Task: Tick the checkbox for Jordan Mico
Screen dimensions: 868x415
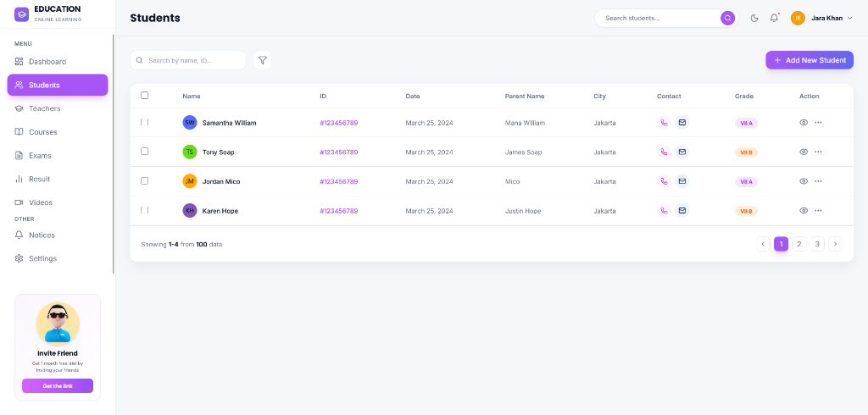Action: pos(144,181)
